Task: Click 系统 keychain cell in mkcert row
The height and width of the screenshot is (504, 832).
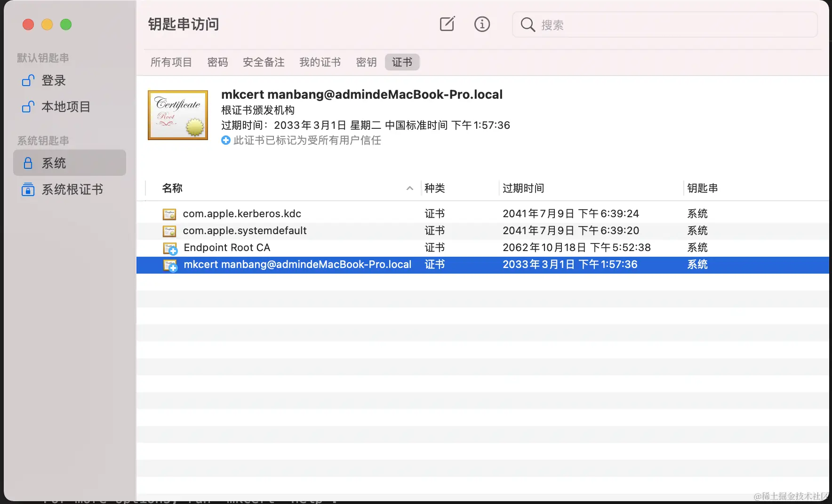Action: click(697, 264)
